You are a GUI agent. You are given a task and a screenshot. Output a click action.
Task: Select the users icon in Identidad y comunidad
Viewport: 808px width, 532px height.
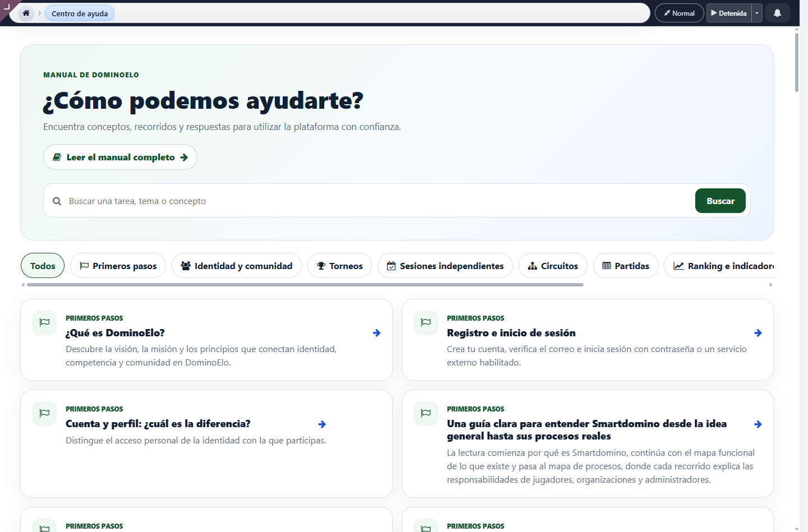tap(186, 266)
